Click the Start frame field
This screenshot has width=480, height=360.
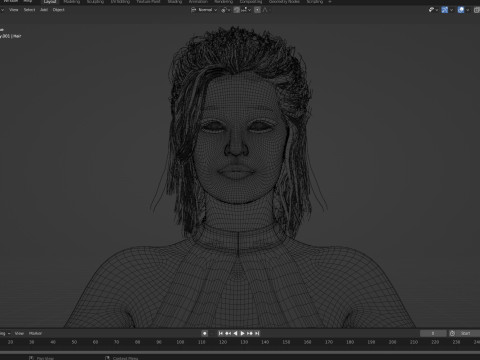point(468,333)
